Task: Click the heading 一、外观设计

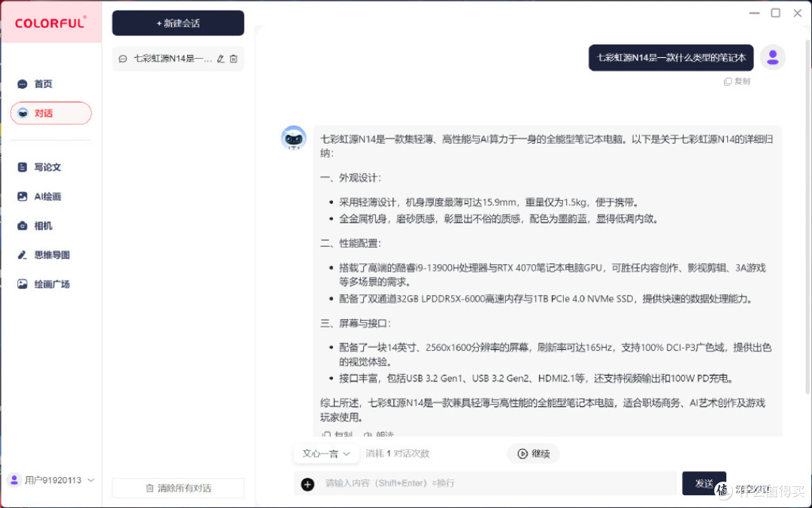Action: (351, 178)
